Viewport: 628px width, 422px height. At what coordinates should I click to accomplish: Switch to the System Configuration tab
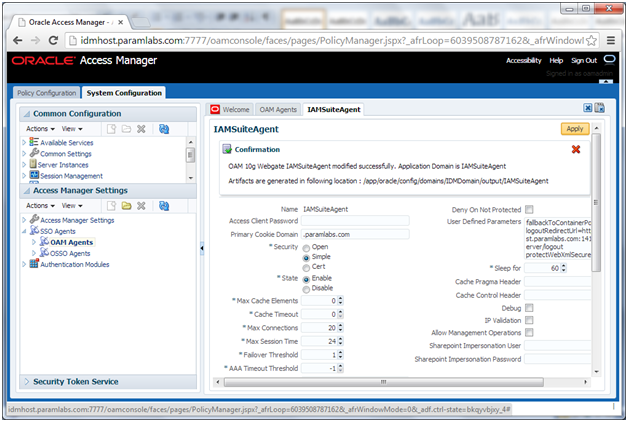124,93
